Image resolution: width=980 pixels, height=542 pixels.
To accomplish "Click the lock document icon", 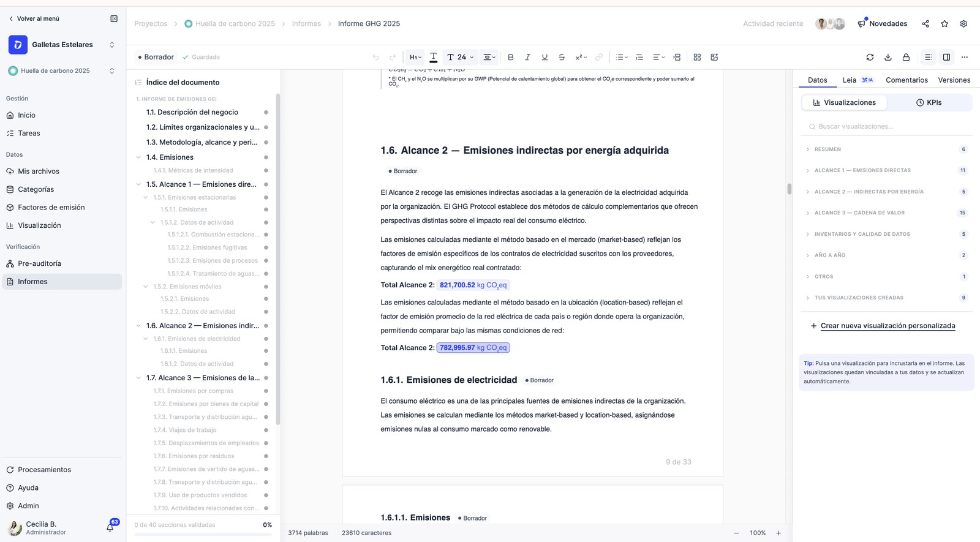I will click(906, 57).
